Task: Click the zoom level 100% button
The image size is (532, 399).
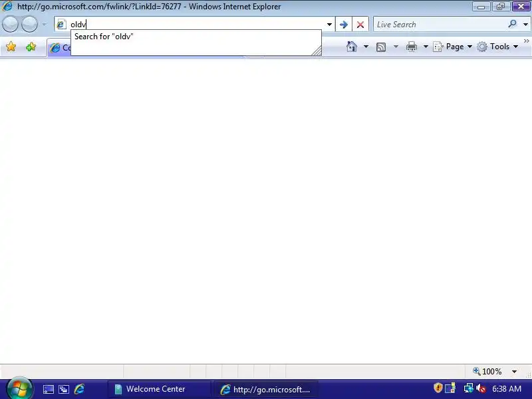Action: click(x=487, y=371)
